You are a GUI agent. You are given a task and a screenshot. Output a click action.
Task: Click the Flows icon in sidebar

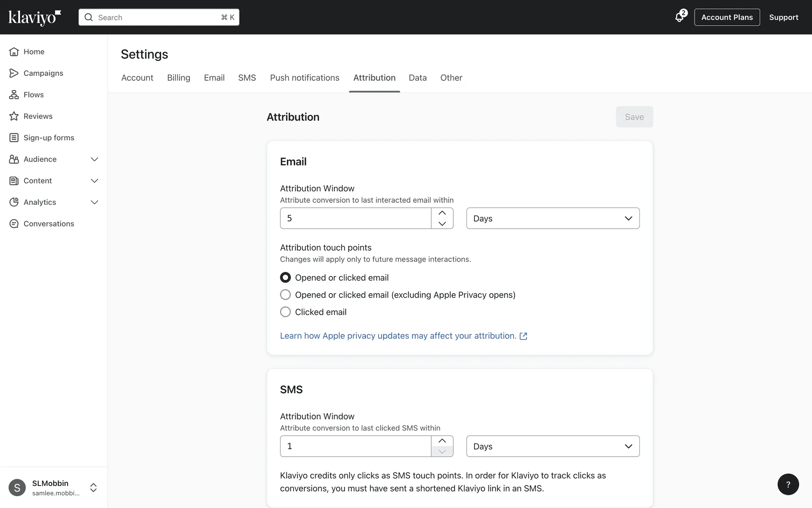point(14,95)
